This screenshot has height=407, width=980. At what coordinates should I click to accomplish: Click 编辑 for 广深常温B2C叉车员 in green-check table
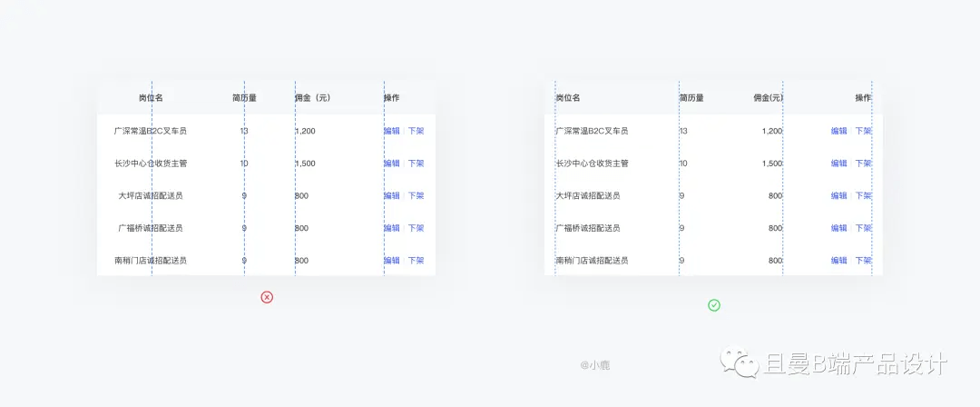pos(838,131)
